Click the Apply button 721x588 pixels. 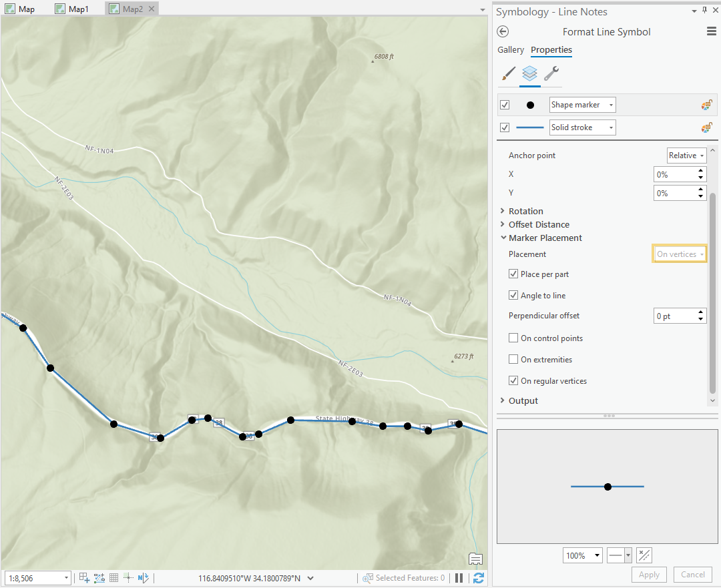coord(648,574)
